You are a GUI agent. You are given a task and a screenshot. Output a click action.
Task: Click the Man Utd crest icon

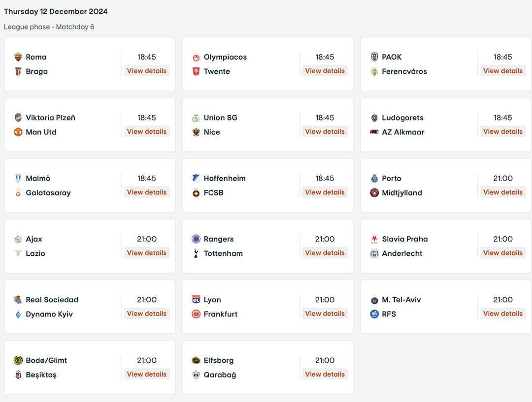coord(18,132)
